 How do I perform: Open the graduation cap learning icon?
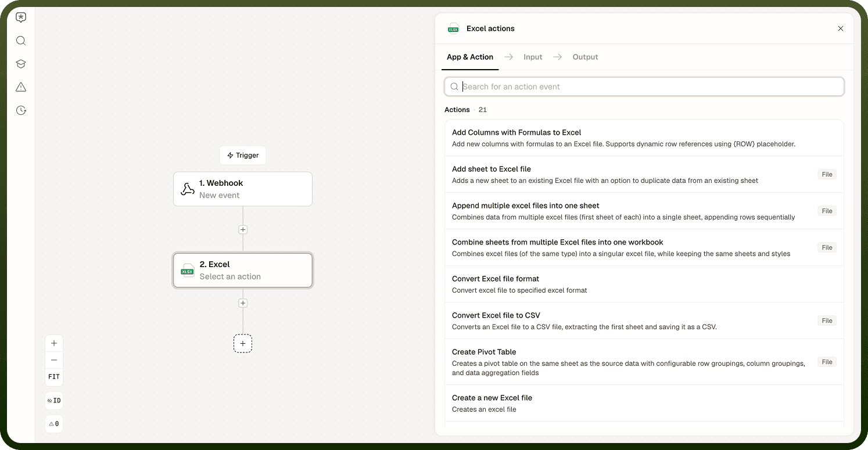click(21, 64)
